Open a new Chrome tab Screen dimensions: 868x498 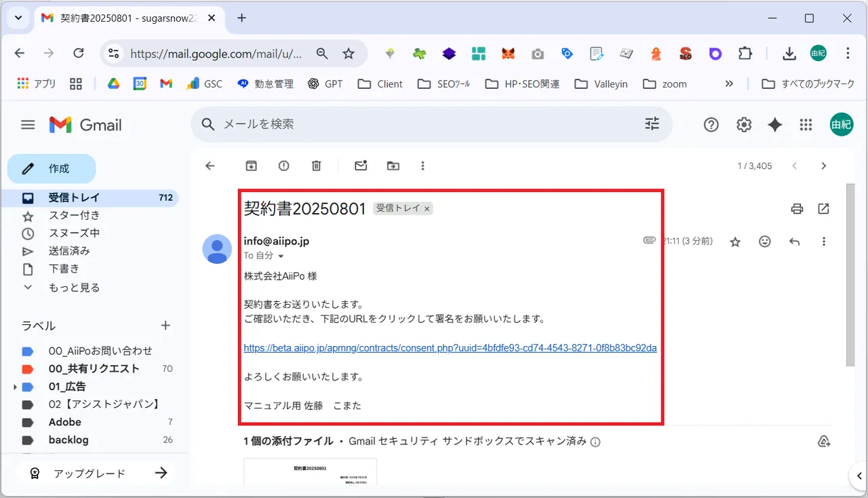(x=241, y=18)
